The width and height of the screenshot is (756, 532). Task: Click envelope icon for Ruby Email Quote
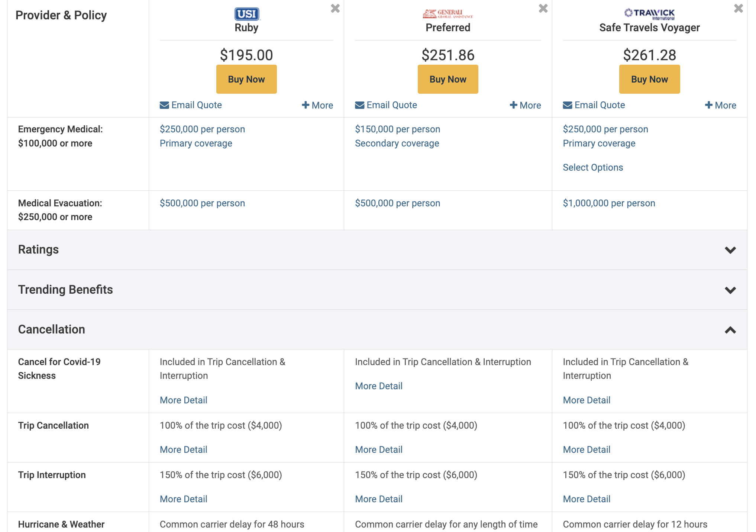164,105
